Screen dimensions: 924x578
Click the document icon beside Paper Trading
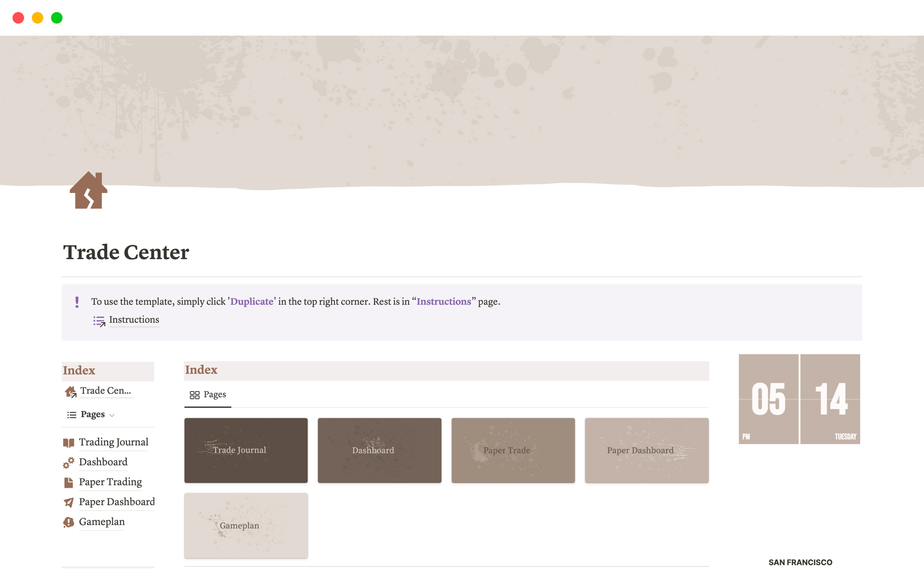(x=68, y=482)
